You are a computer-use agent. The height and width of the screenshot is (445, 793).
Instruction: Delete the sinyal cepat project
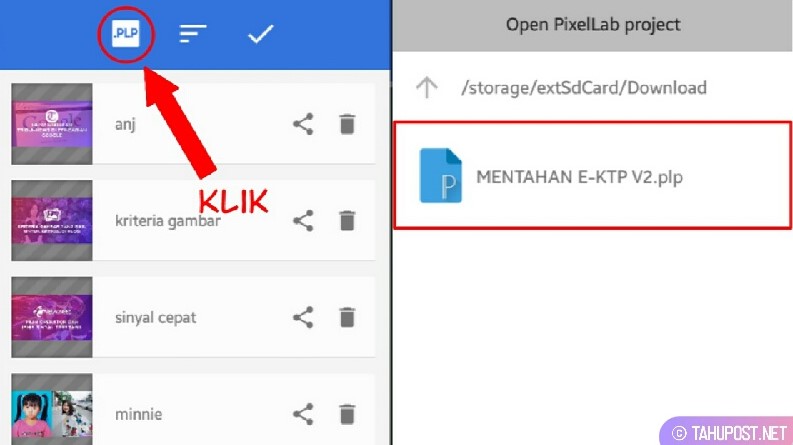pyautogui.click(x=347, y=318)
